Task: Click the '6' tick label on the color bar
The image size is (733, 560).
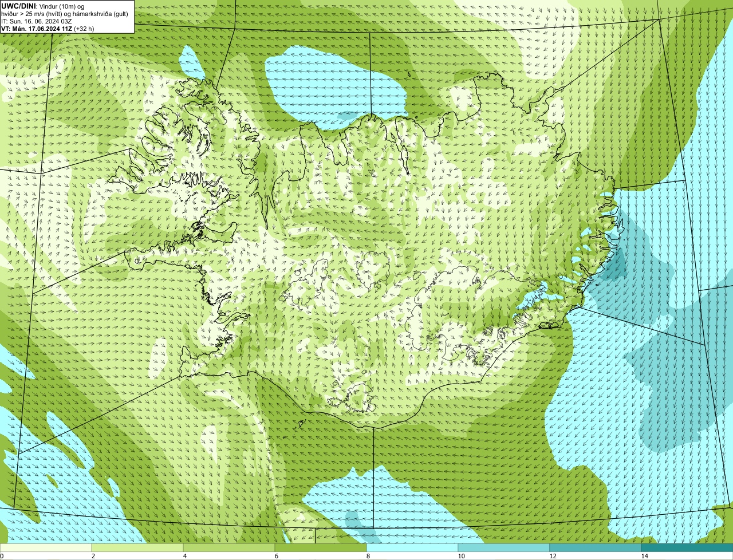Action: click(x=276, y=556)
